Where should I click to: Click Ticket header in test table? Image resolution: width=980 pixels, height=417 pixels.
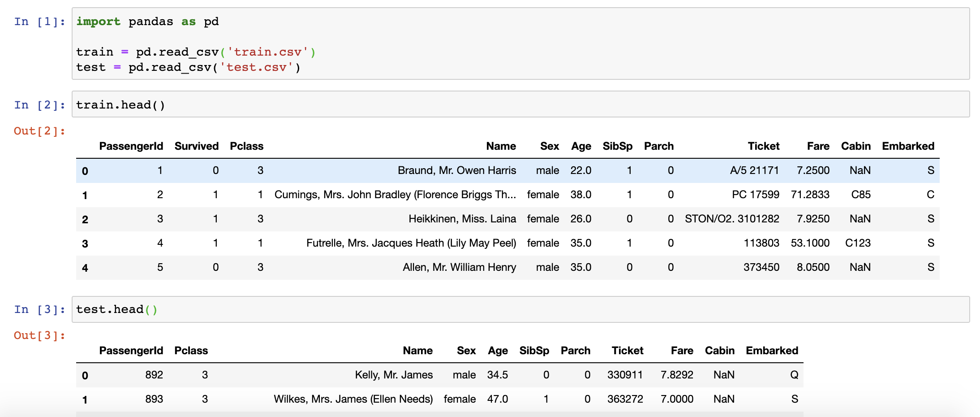[x=628, y=351]
